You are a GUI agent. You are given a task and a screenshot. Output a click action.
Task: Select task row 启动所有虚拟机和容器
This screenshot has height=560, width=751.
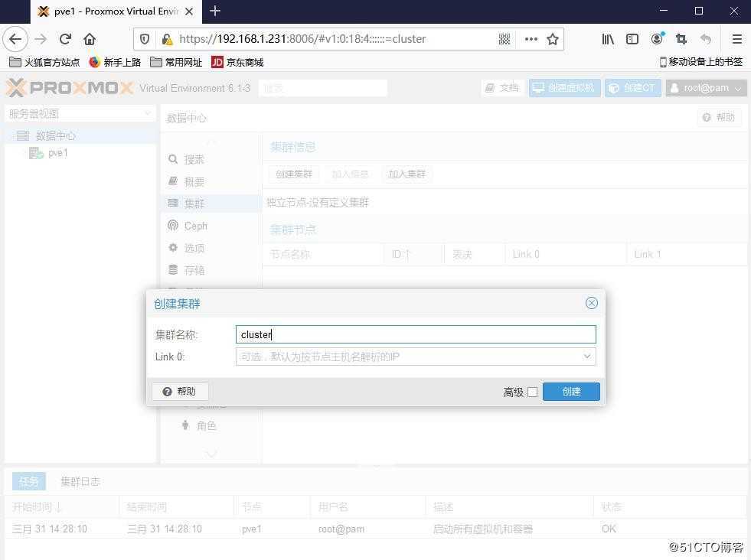tap(375, 529)
